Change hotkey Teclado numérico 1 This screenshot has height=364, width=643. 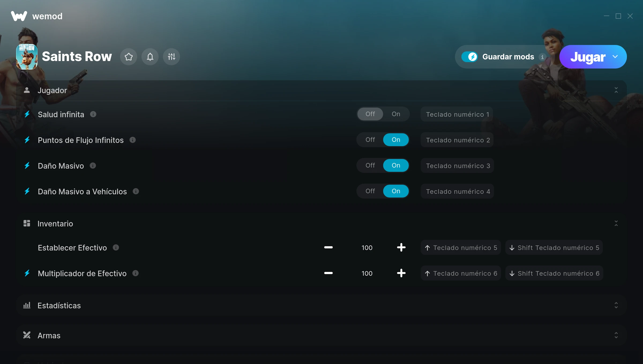[x=457, y=114]
